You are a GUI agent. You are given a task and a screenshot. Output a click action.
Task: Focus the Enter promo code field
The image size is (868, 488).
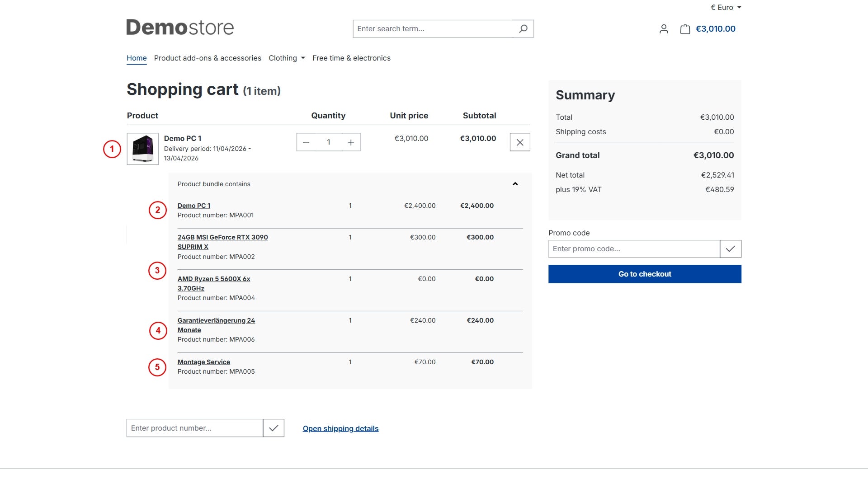point(634,249)
